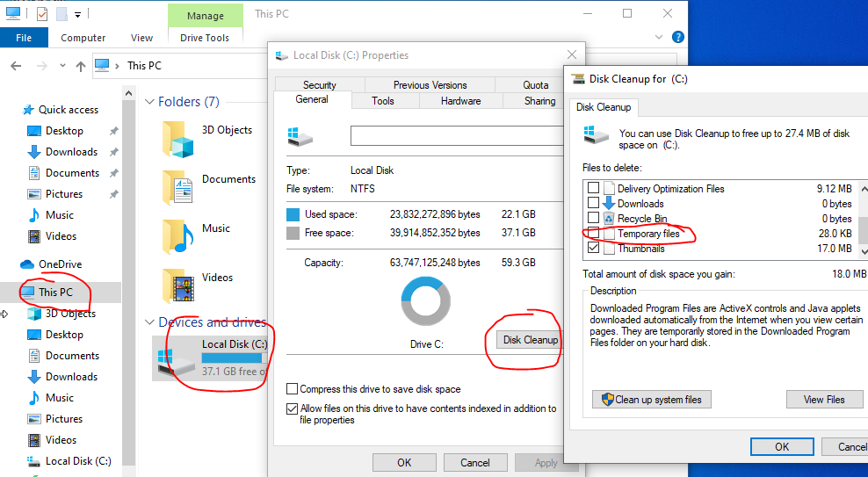Click the Explorer Forward arrow

(41, 66)
